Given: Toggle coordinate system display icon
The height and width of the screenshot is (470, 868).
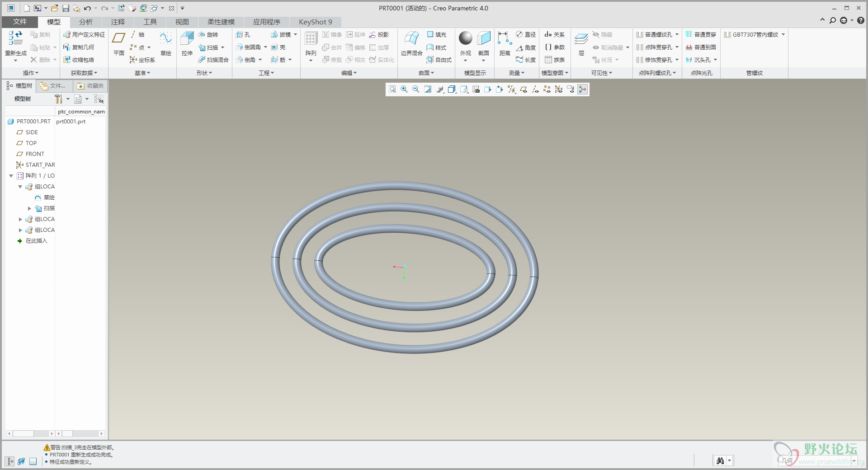Looking at the screenshot, I should click(559, 89).
